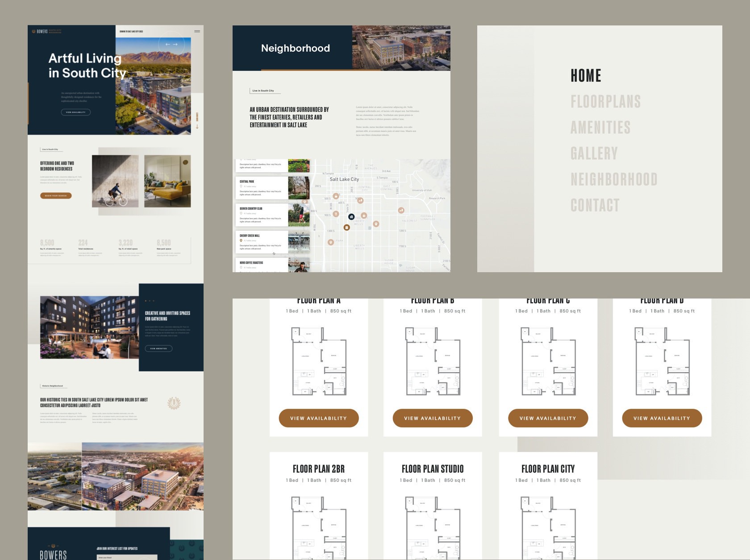Open CONTACT from the navigation menu
The width and height of the screenshot is (750, 560).
595,205
